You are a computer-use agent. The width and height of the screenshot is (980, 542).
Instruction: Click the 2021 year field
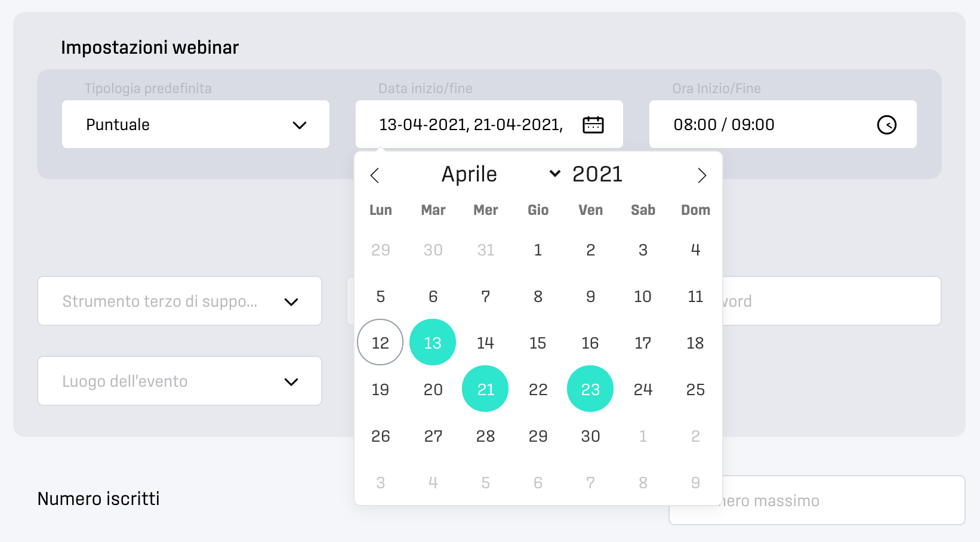[597, 174]
